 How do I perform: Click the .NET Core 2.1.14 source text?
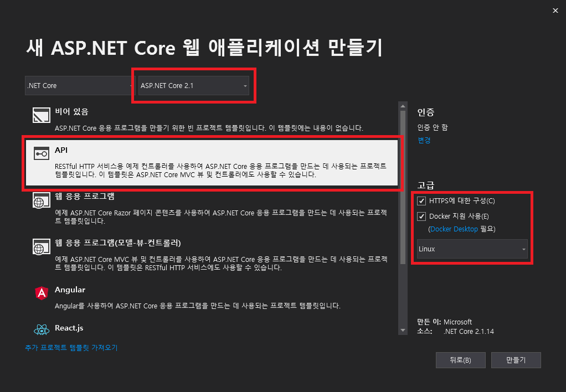[469, 331]
